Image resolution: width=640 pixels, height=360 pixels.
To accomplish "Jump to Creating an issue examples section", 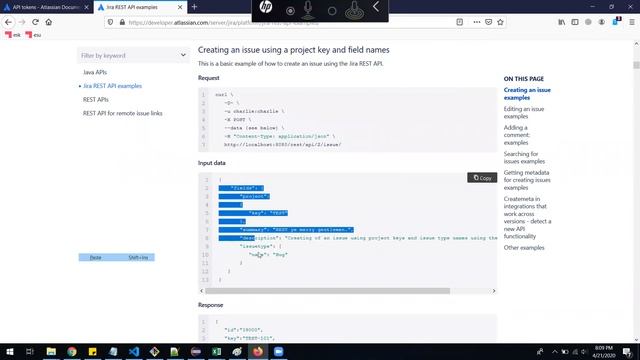I will pyautogui.click(x=527, y=94).
